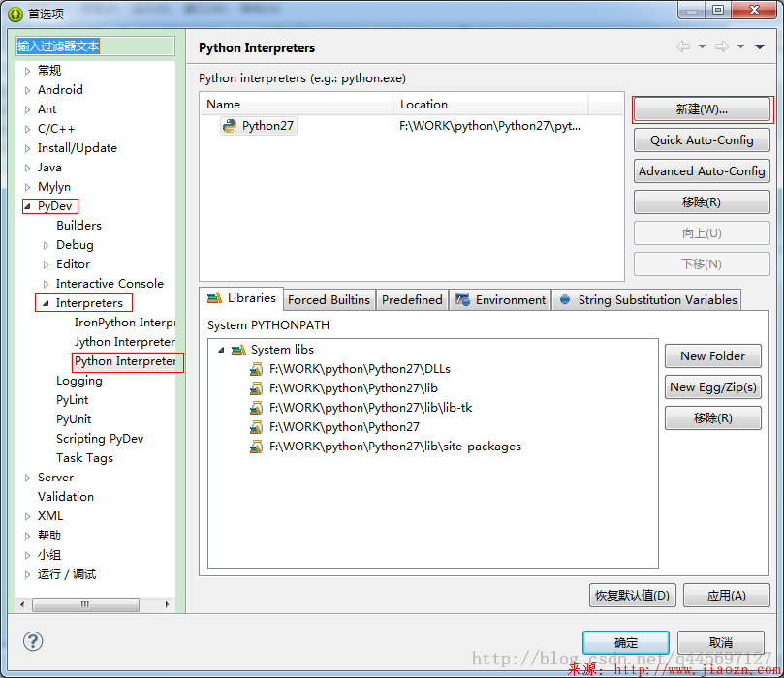Click the site-packages library jar icon
Image resolution: width=784 pixels, height=678 pixels.
tap(257, 447)
